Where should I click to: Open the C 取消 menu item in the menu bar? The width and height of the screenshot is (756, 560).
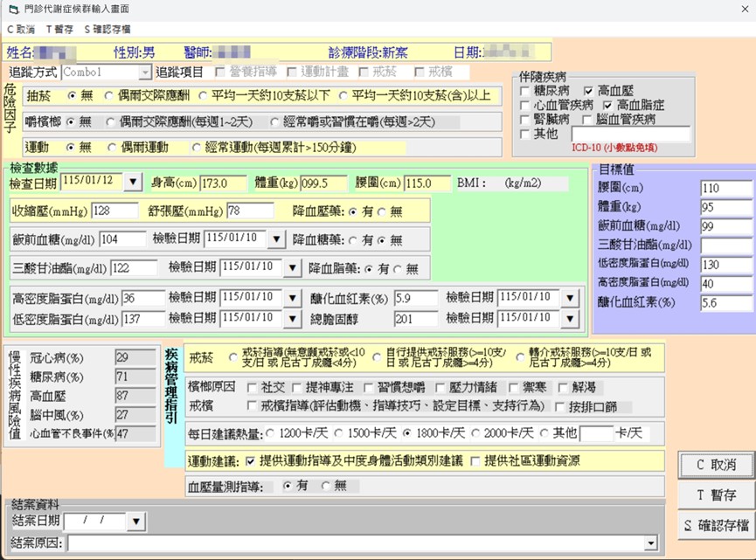21,29
